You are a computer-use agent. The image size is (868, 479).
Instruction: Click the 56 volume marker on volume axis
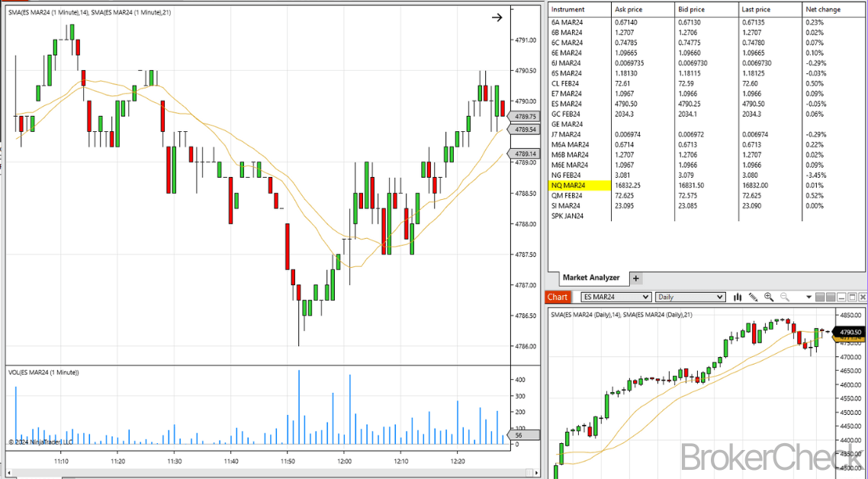coord(524,436)
